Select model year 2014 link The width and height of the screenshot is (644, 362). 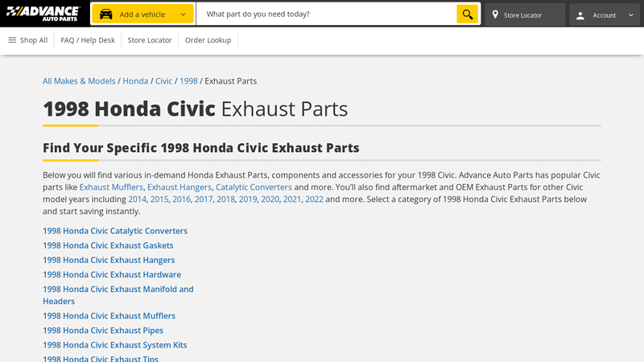[x=137, y=199]
